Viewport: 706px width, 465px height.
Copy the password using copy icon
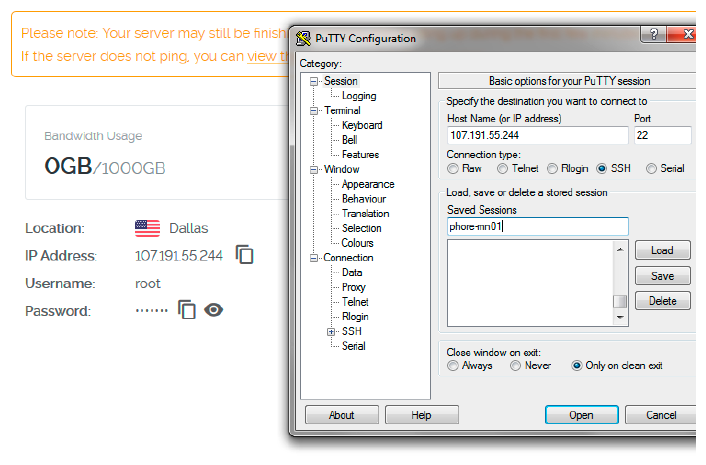(187, 310)
